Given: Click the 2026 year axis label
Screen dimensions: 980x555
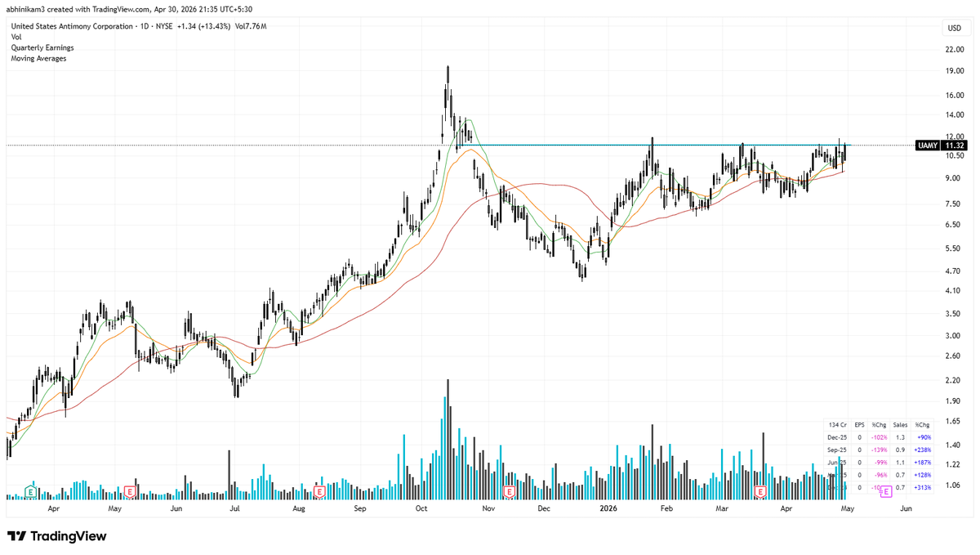Looking at the screenshot, I should tap(608, 508).
